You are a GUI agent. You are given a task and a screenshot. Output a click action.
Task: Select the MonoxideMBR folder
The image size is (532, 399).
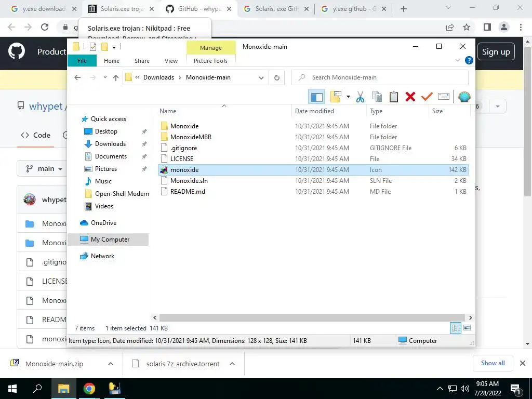coord(313,137)
